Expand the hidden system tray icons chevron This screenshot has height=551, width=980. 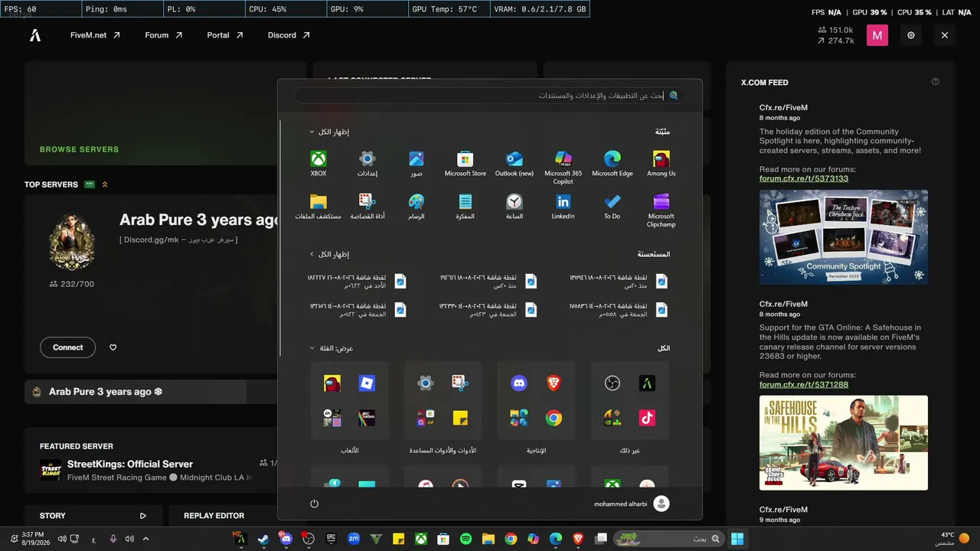coord(146,540)
